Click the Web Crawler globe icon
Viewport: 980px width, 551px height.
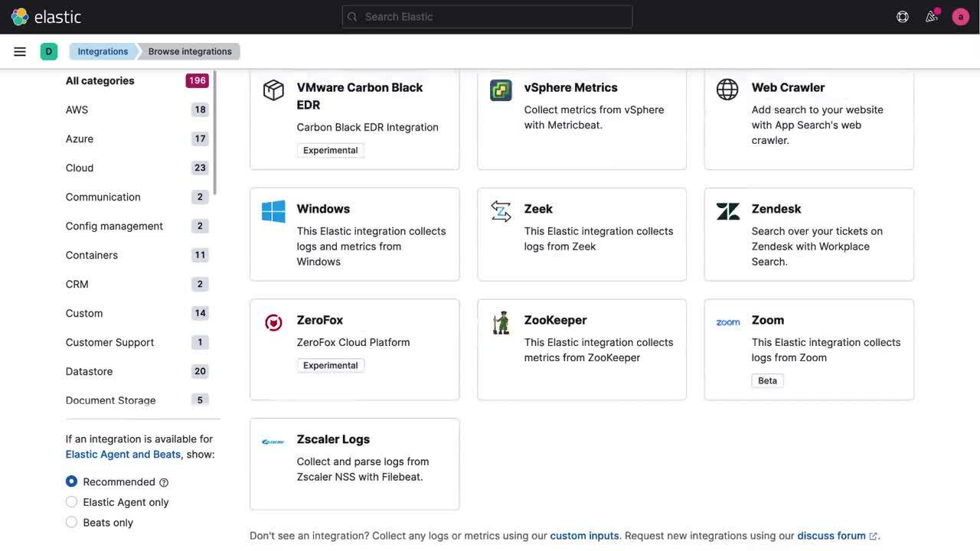pyautogui.click(x=727, y=89)
